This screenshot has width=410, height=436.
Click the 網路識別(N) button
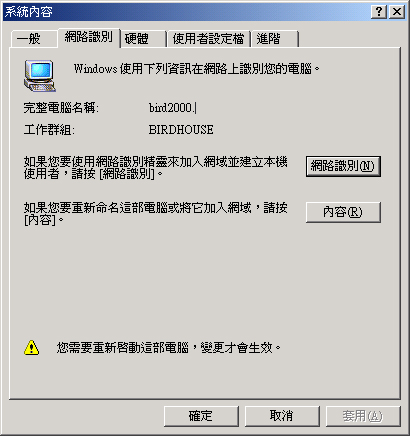click(x=343, y=166)
